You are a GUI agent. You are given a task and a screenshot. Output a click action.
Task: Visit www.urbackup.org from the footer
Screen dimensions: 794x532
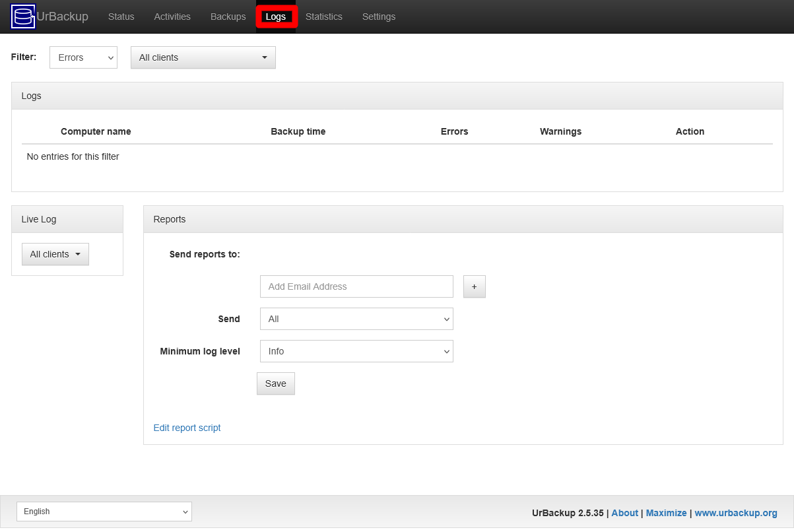[736, 513]
